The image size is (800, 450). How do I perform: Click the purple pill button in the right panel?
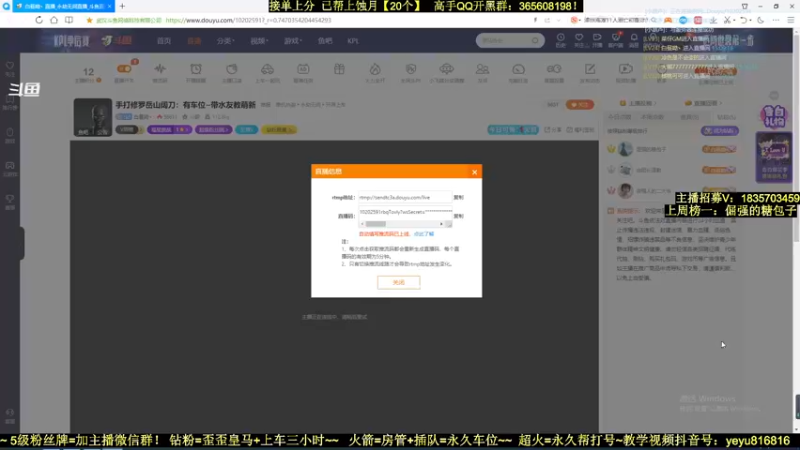pyautogui.click(x=719, y=131)
